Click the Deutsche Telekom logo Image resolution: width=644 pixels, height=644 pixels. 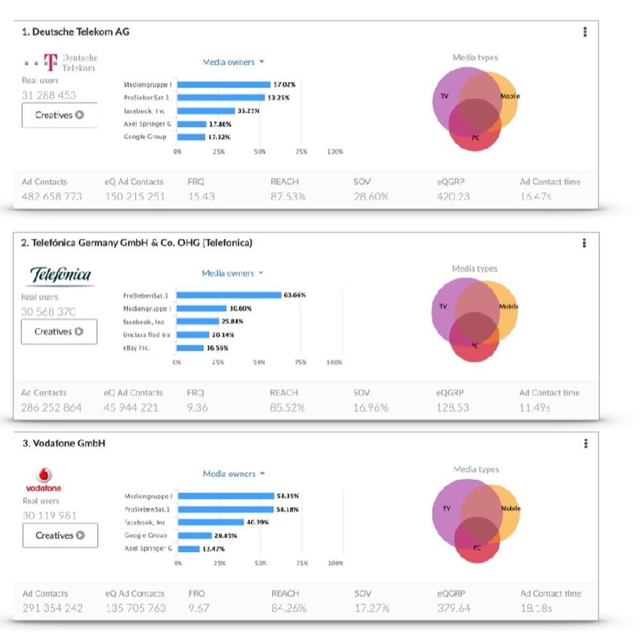pyautogui.click(x=61, y=63)
